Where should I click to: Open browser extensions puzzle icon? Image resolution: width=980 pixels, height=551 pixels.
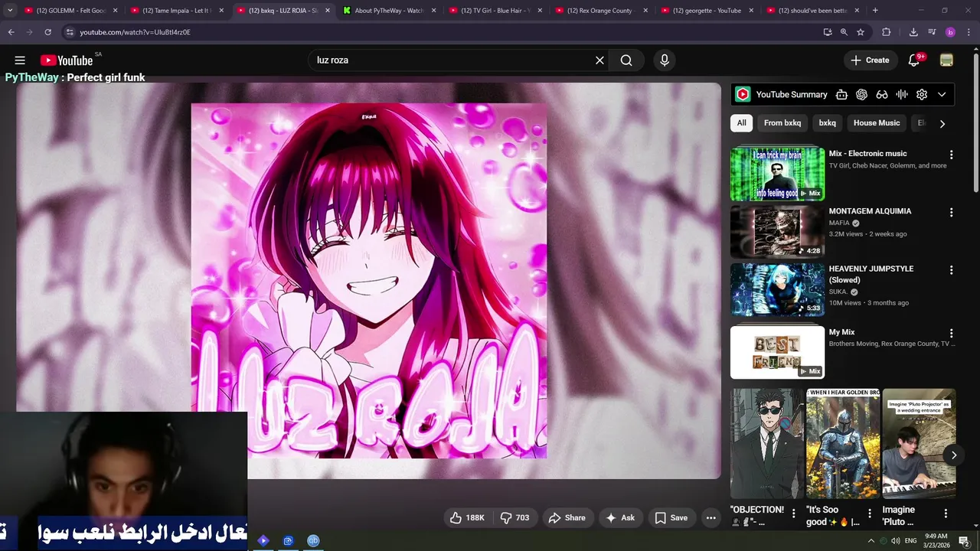887,32
